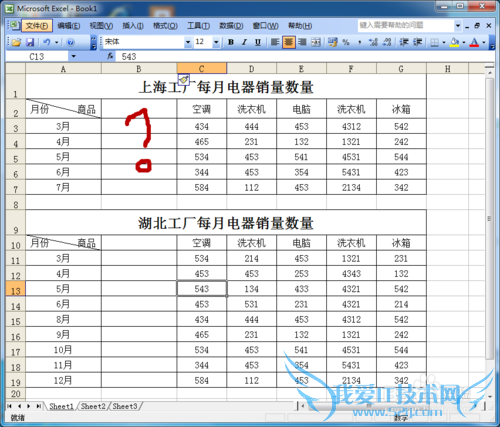Click Increase Decimal icon
Viewport: 500px width, 427px height.
coord(373,42)
